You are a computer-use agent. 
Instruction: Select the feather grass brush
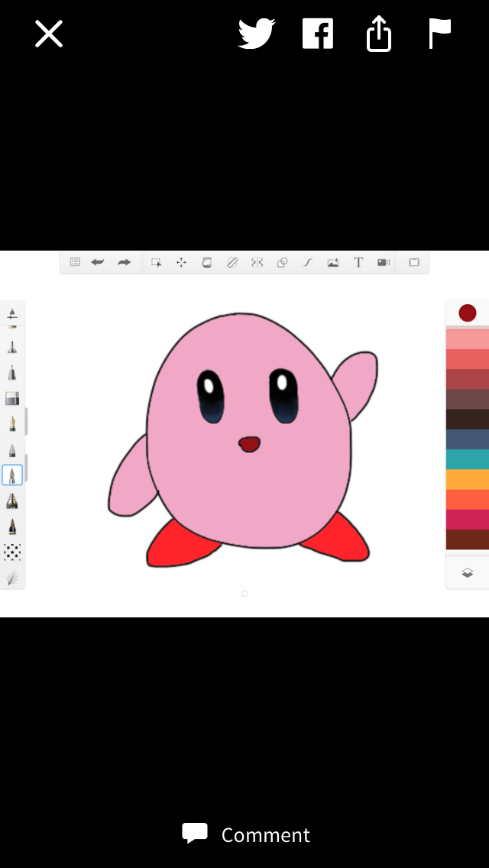coord(12,578)
